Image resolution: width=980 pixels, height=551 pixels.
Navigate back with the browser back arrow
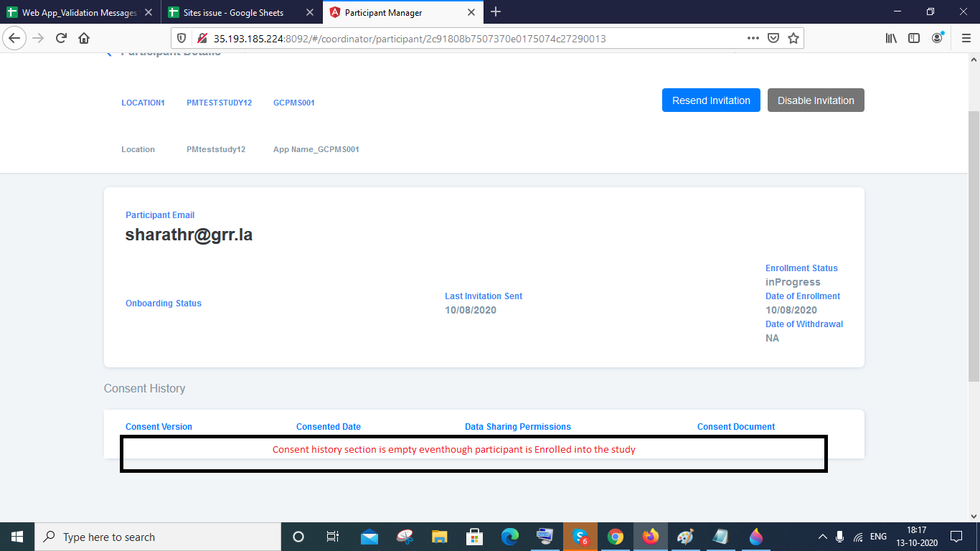point(14,37)
